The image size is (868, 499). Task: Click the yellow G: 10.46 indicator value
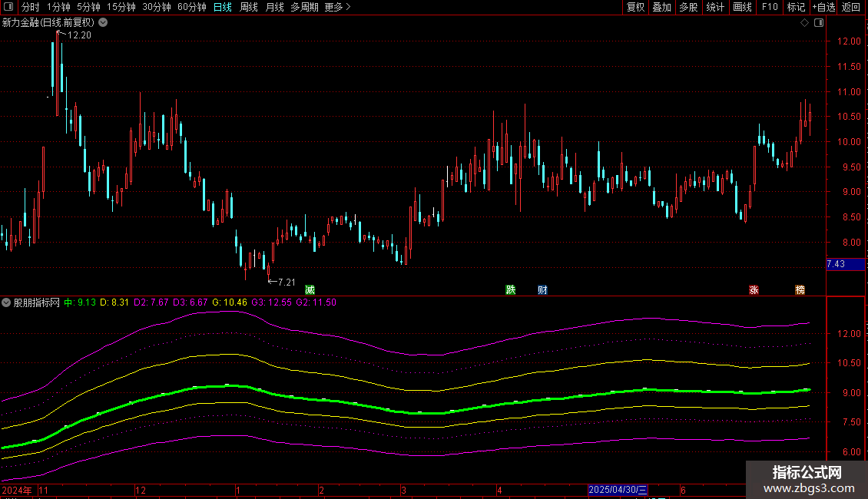[230, 302]
